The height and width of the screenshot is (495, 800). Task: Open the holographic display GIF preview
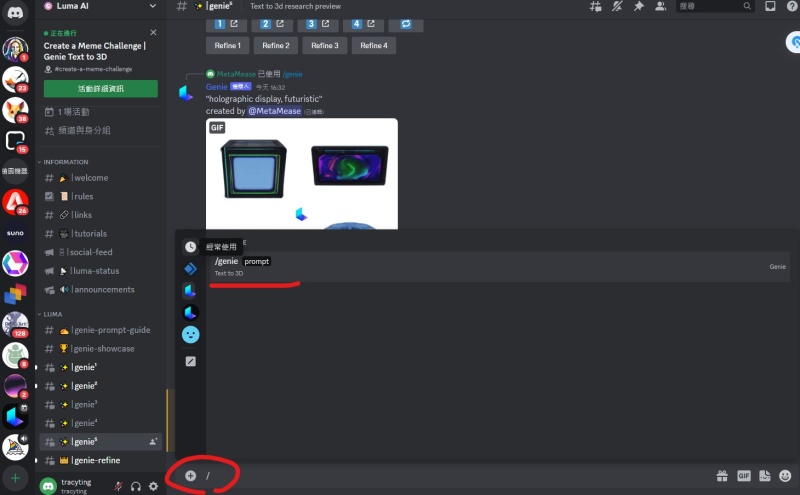pos(302,174)
